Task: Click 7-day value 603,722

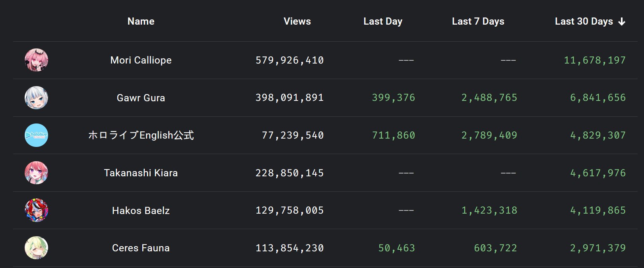Action: [496, 248]
